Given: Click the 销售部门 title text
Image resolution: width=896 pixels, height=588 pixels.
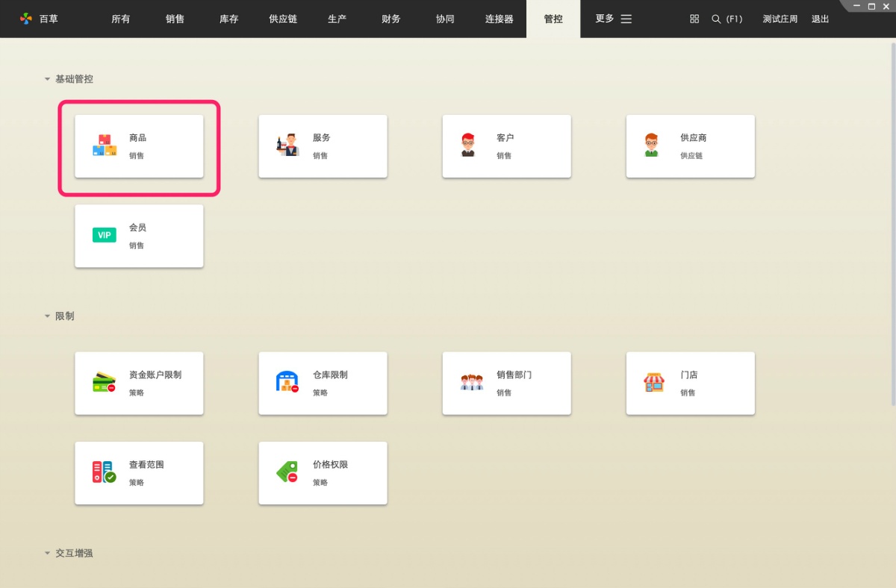Looking at the screenshot, I should click(x=514, y=375).
